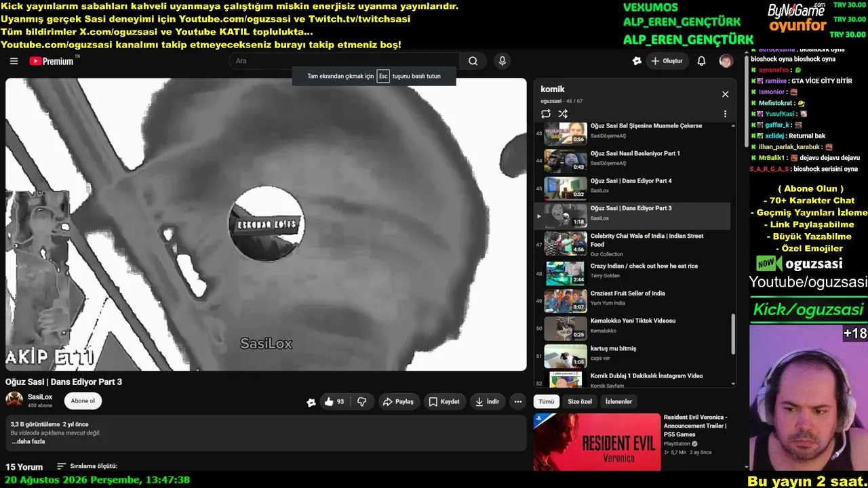Click the playlist scroll-down arrow

[733, 384]
